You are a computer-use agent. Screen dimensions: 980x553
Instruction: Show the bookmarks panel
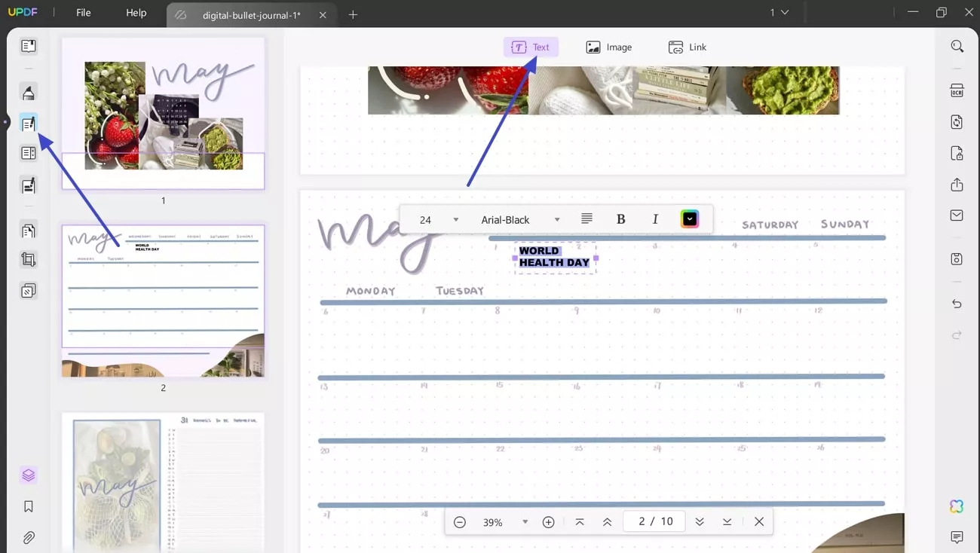point(28,506)
